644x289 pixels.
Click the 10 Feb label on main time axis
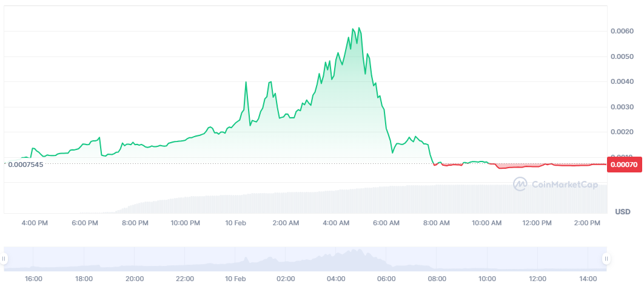coord(235,223)
